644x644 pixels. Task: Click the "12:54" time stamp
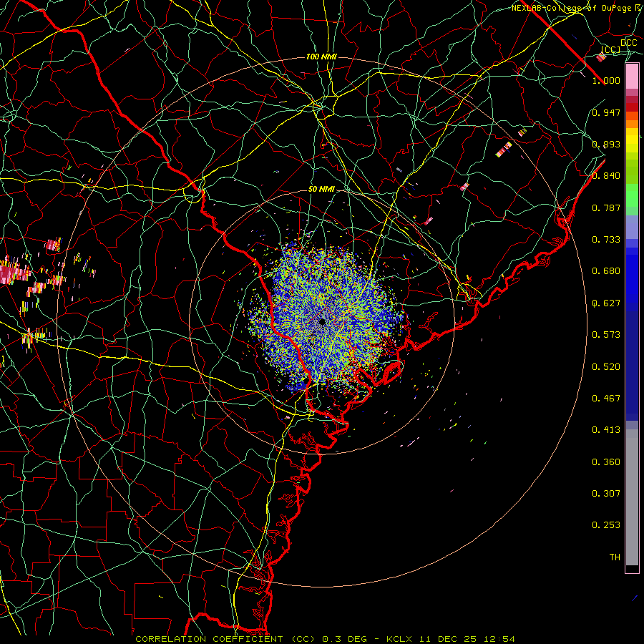[x=499, y=639]
